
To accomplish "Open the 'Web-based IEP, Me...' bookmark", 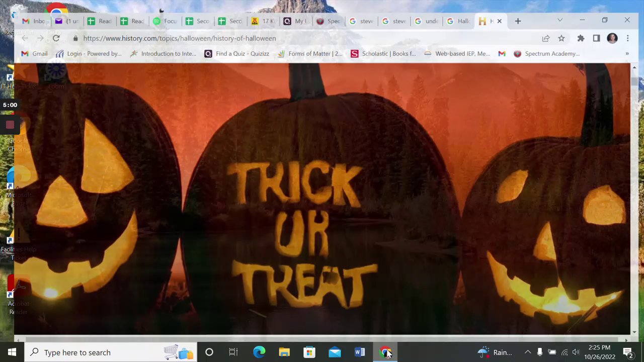I will point(457,54).
